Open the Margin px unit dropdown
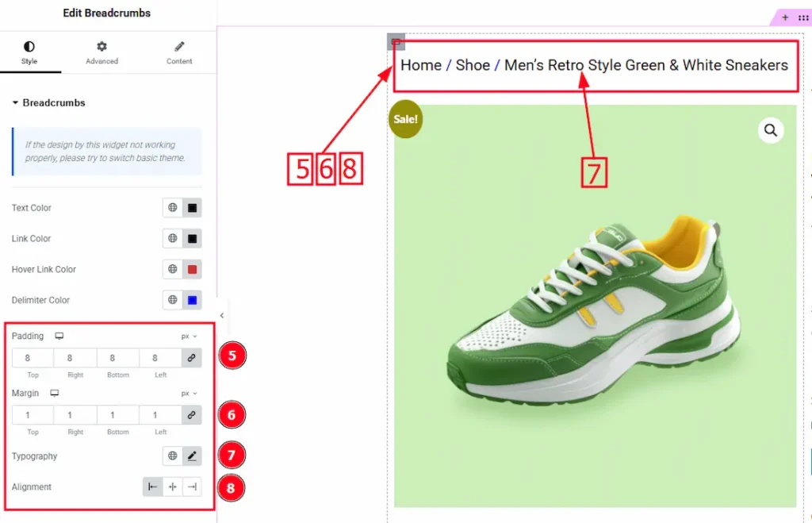The width and height of the screenshot is (812, 523). point(189,394)
